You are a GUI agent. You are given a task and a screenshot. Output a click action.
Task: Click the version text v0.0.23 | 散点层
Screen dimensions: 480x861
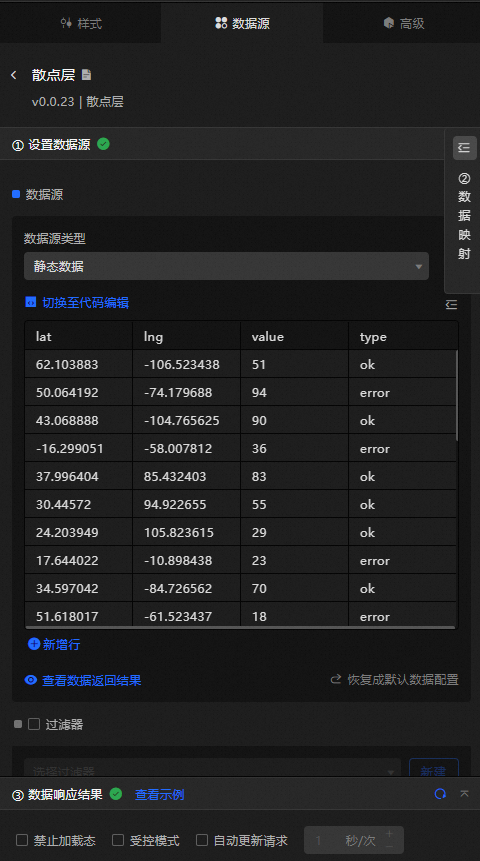pos(77,102)
